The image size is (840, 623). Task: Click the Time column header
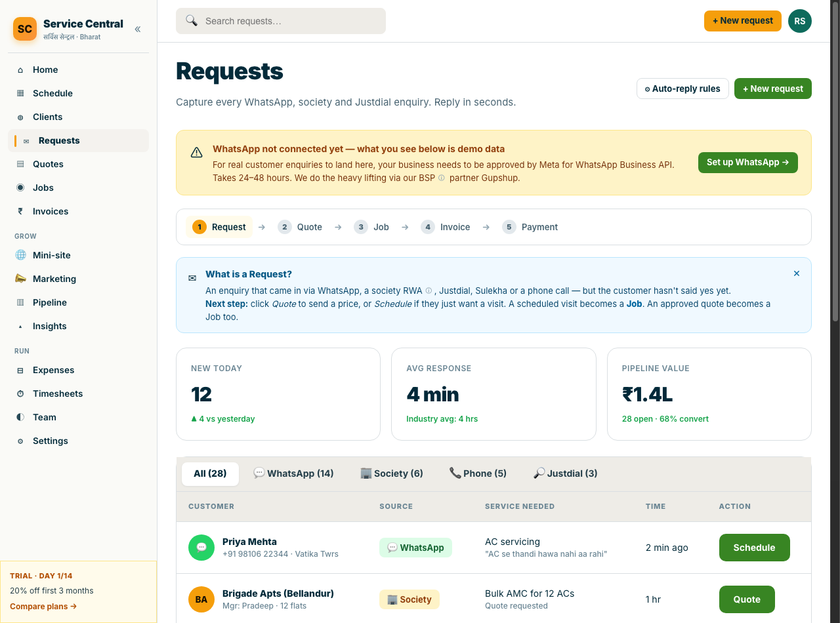click(x=656, y=506)
